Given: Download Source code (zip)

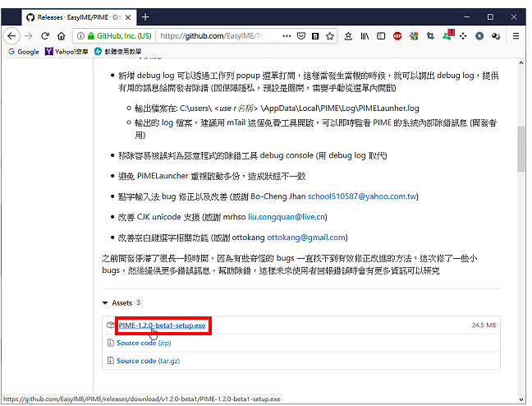Looking at the screenshot, I should [x=144, y=344].
